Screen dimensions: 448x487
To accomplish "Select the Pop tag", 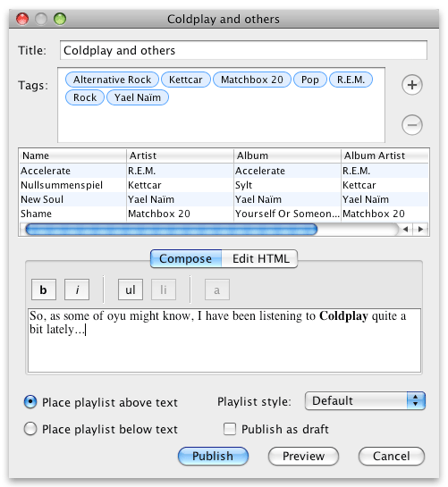I will click(x=310, y=80).
